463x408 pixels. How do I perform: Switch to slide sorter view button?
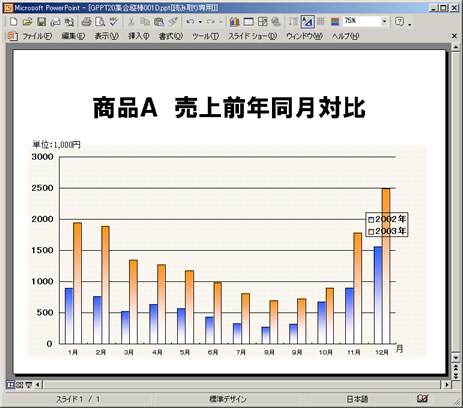coord(19,385)
